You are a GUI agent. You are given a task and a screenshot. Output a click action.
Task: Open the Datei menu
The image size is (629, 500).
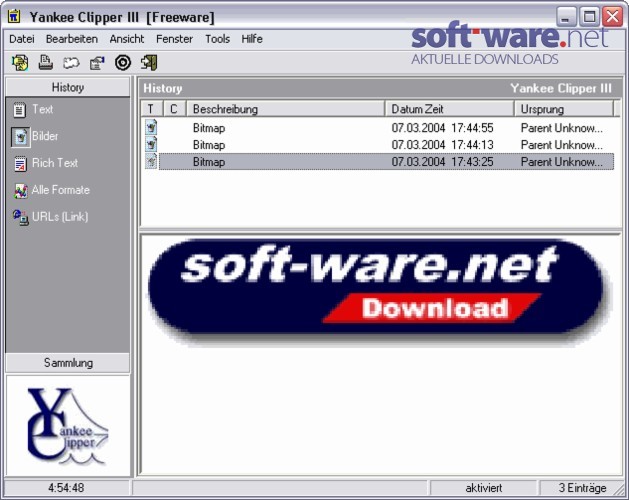point(22,39)
